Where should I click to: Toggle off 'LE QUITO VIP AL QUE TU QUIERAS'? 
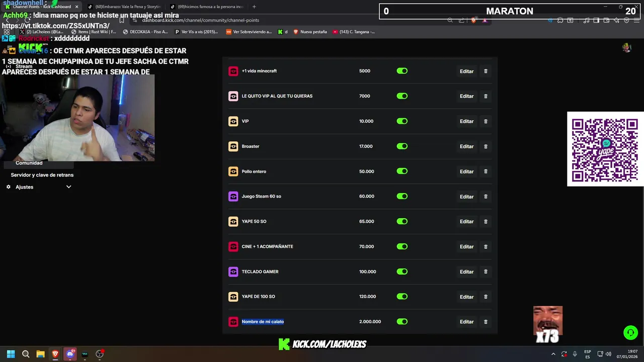pos(402,96)
